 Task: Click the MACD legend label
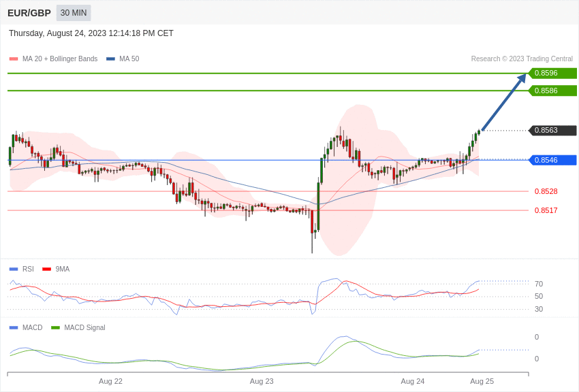(x=33, y=327)
